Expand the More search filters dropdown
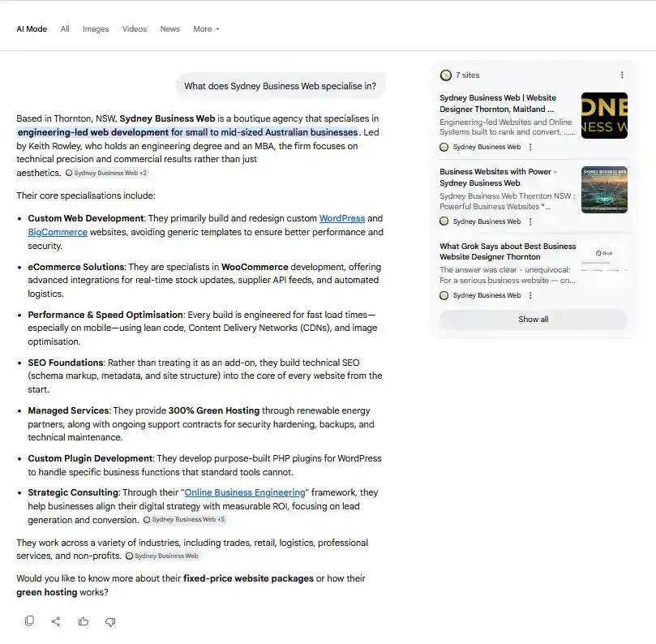The image size is (656, 644). tap(206, 29)
